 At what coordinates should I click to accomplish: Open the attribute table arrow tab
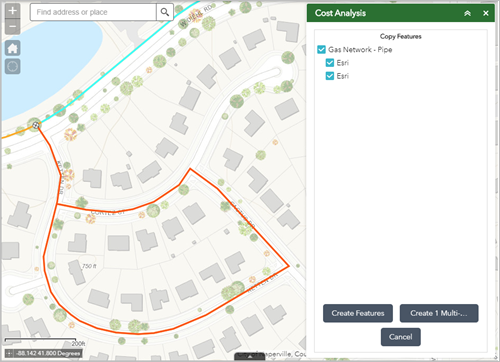pos(249,357)
